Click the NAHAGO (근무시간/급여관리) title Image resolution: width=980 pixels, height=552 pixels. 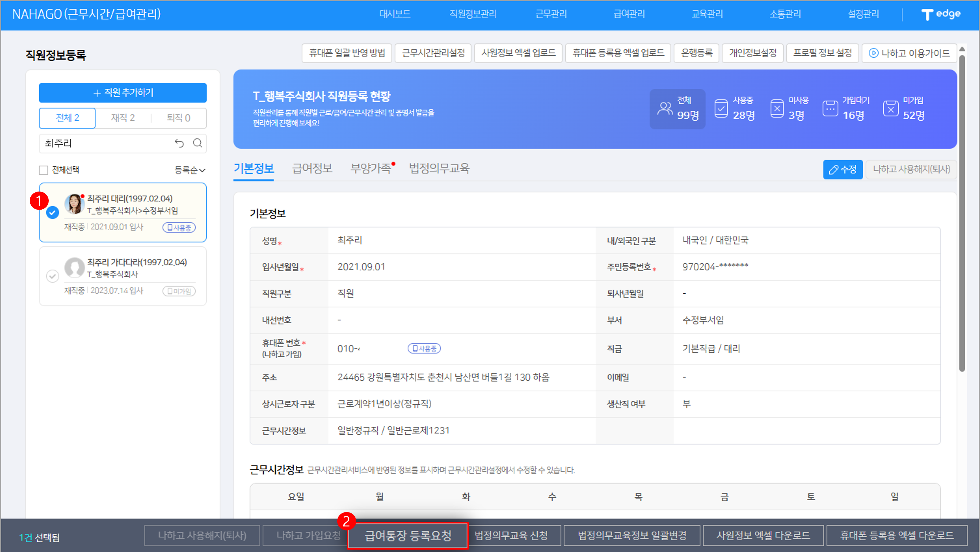[86, 14]
